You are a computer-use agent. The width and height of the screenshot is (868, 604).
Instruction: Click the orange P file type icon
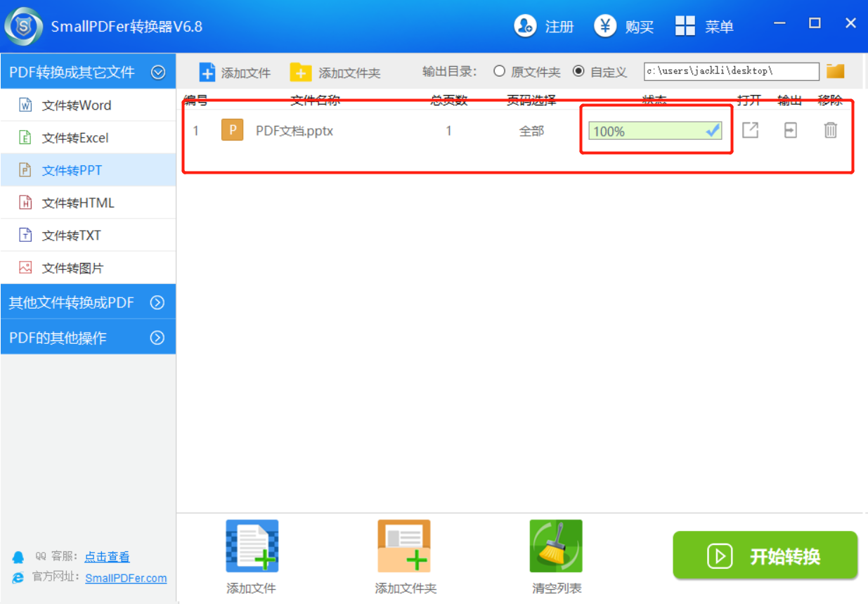pos(233,130)
